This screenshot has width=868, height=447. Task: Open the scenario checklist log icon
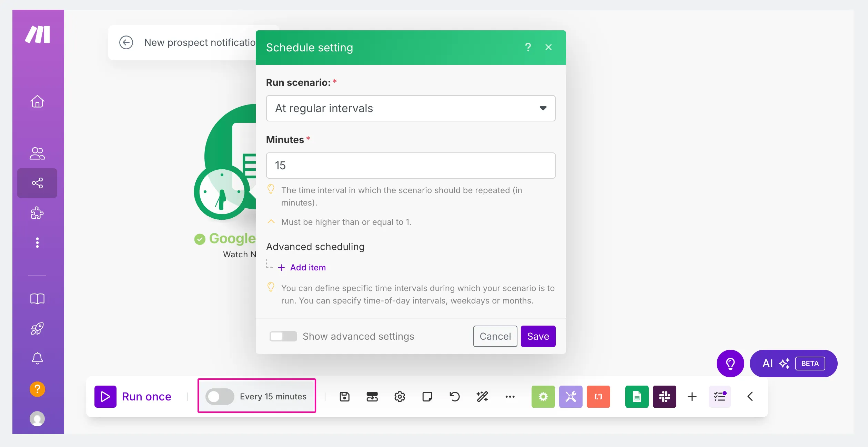click(x=720, y=397)
